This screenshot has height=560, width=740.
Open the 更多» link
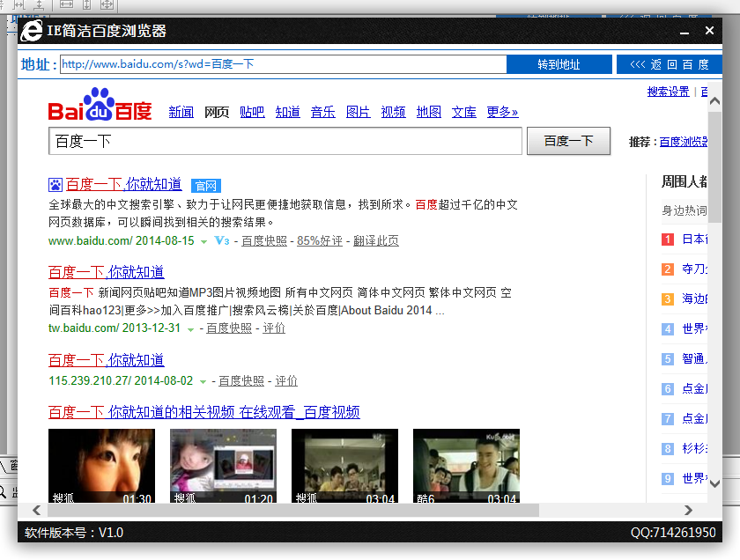click(502, 113)
